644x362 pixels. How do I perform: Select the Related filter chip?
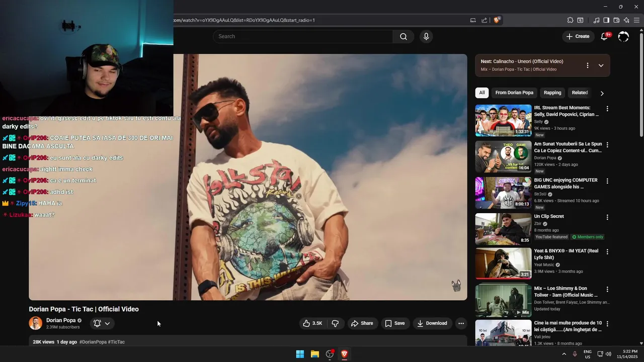click(580, 93)
